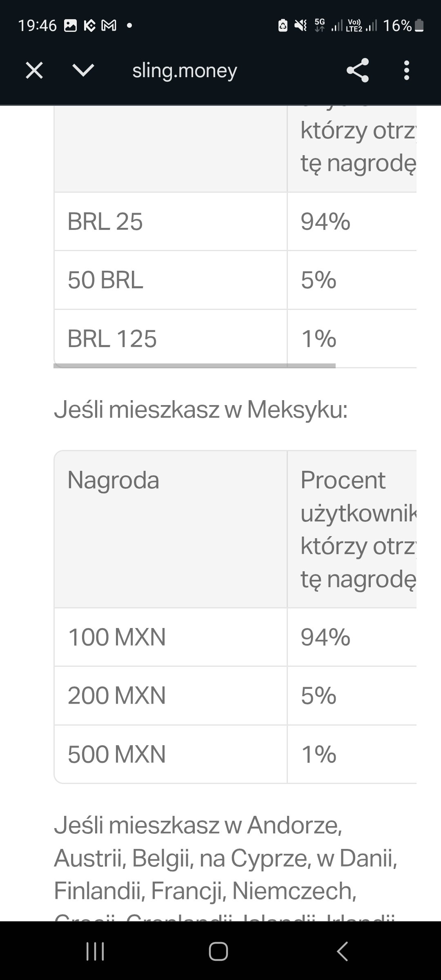Viewport: 441px width, 980px height.
Task: Tap the 200 MXN reward cell
Action: tap(170, 695)
